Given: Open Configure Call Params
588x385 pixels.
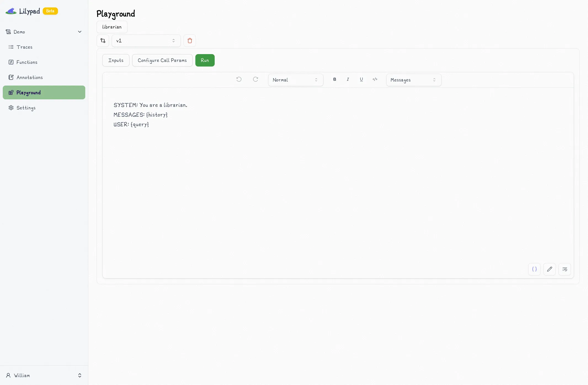Looking at the screenshot, I should coord(162,60).
